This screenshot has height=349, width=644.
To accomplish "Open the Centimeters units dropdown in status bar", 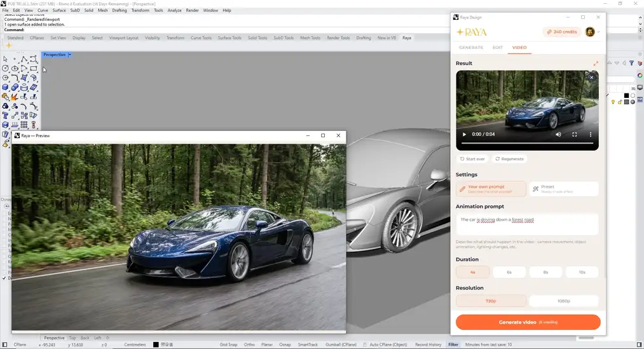I will (135, 345).
